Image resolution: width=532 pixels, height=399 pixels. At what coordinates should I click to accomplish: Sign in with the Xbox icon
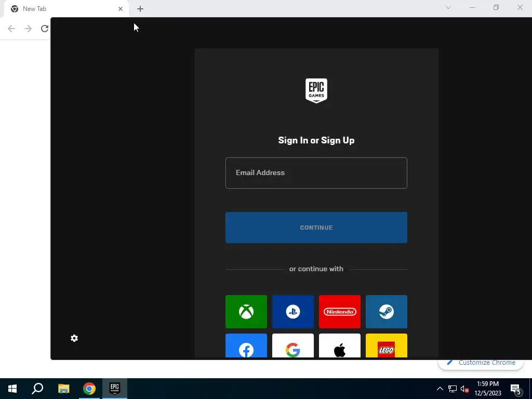pyautogui.click(x=246, y=312)
